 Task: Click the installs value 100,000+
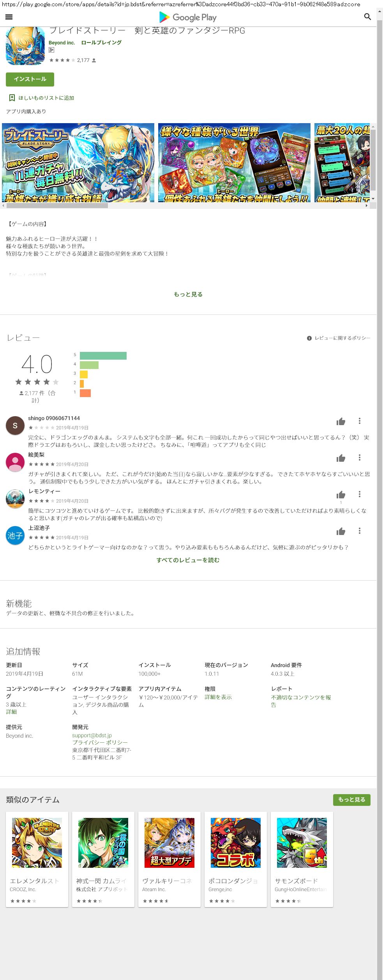149,674
